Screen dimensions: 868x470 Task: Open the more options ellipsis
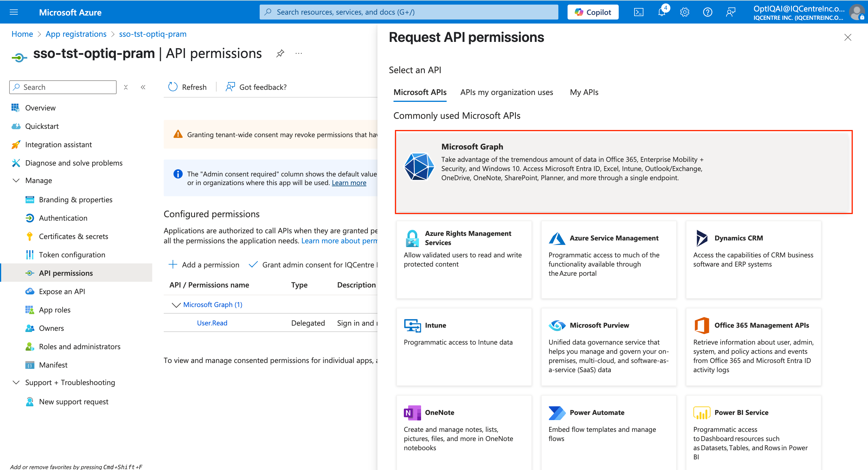(x=298, y=53)
